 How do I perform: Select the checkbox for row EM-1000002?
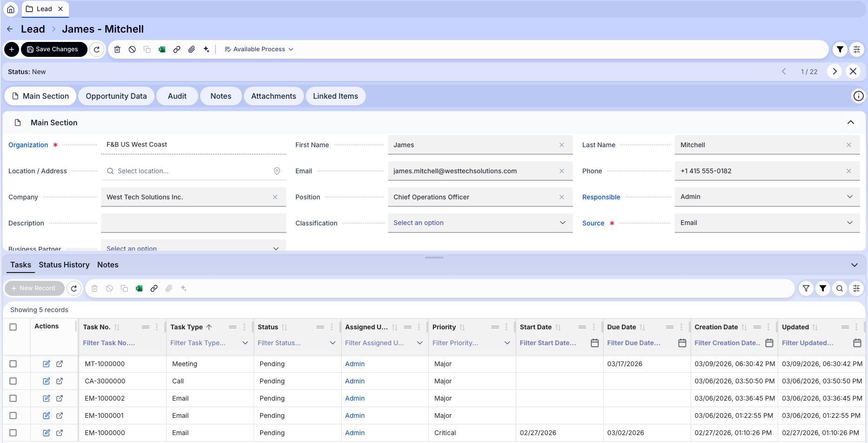pyautogui.click(x=13, y=398)
